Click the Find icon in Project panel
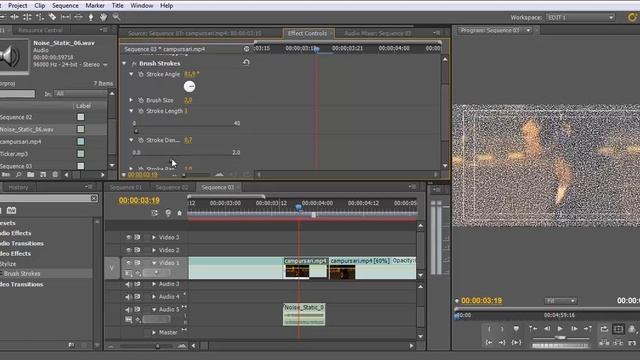 (18, 175)
